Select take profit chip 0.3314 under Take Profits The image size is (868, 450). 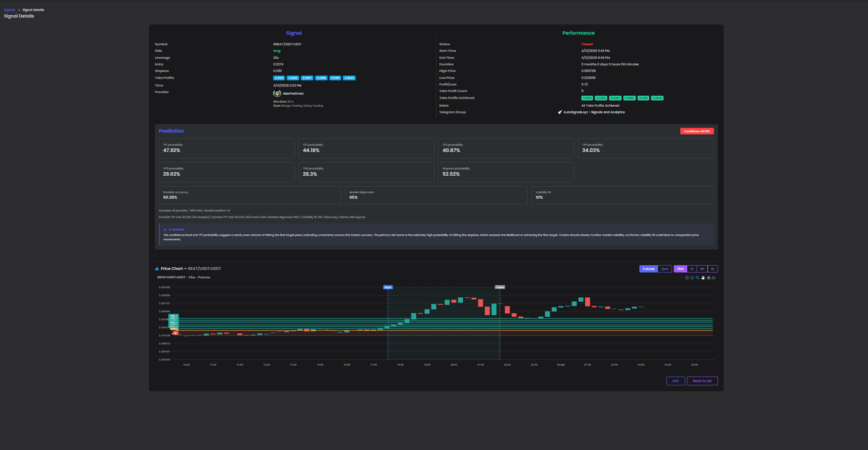pyautogui.click(x=279, y=78)
